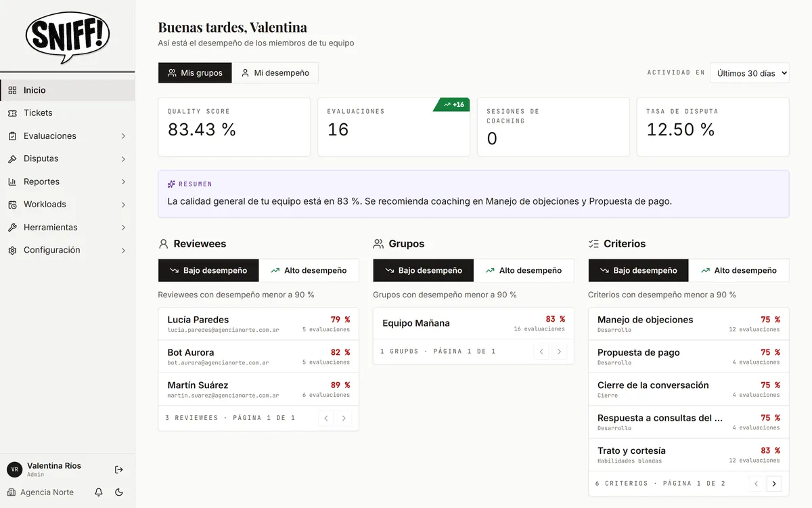The width and height of the screenshot is (812, 508).
Task: Log out using the exit icon
Action: 119,469
